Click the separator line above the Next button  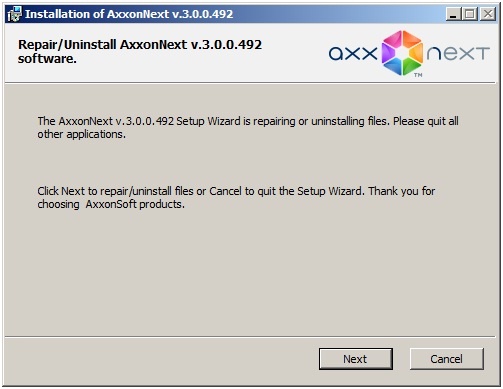click(x=250, y=337)
